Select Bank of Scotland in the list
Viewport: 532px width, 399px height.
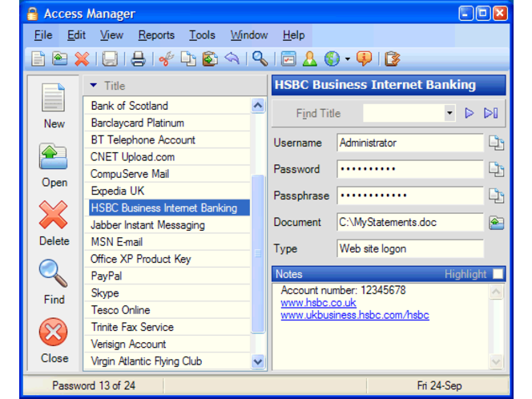pos(167,106)
